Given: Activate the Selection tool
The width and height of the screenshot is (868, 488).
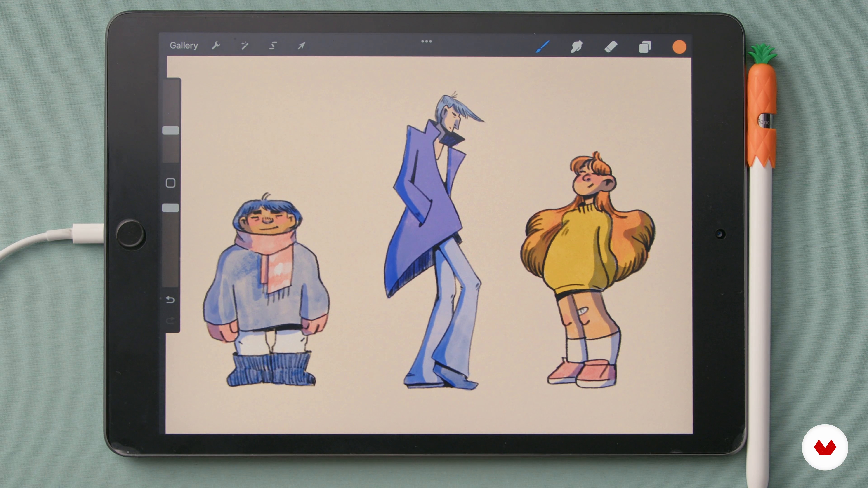Looking at the screenshot, I should (x=273, y=45).
